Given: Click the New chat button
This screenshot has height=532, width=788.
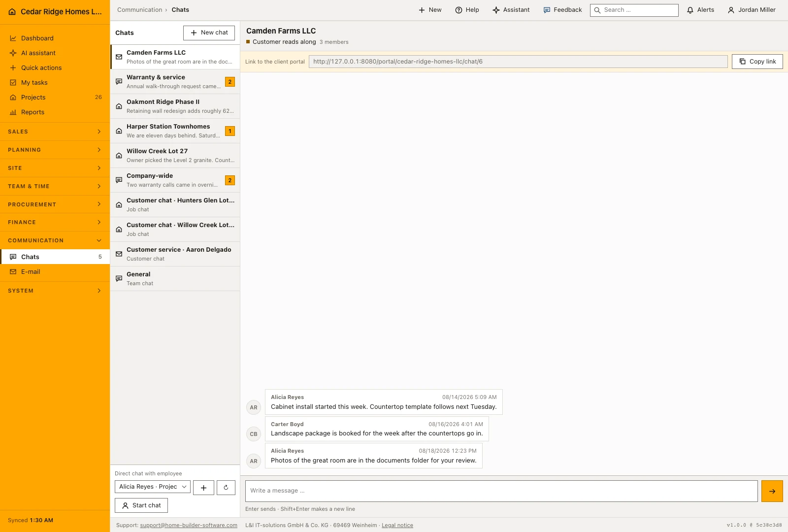Looking at the screenshot, I should coord(209,33).
